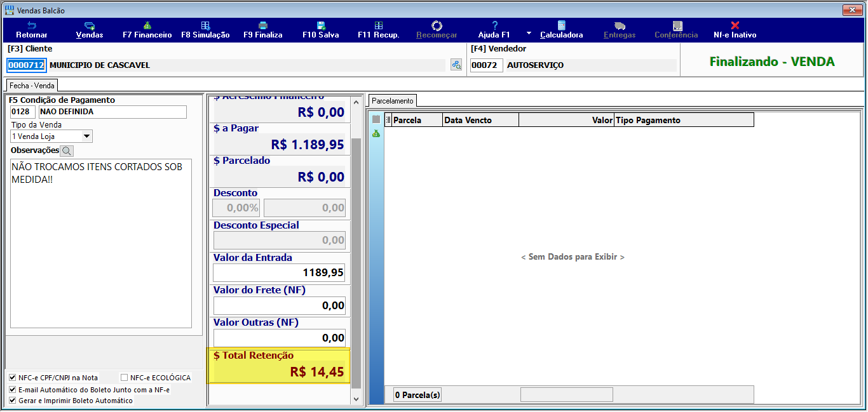The height and width of the screenshot is (412, 868).
Task: Launch F8 Simulação tool
Action: (205, 30)
